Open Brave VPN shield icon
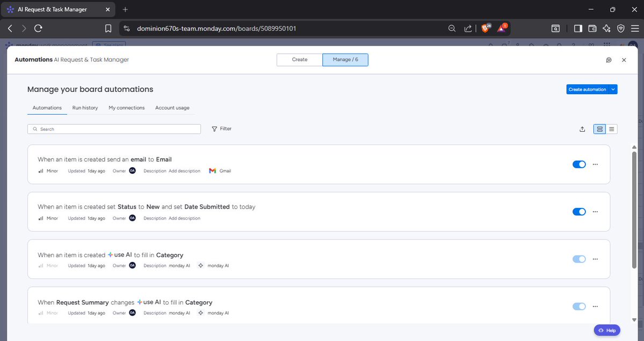Image resolution: width=644 pixels, height=341 pixels. point(620,29)
